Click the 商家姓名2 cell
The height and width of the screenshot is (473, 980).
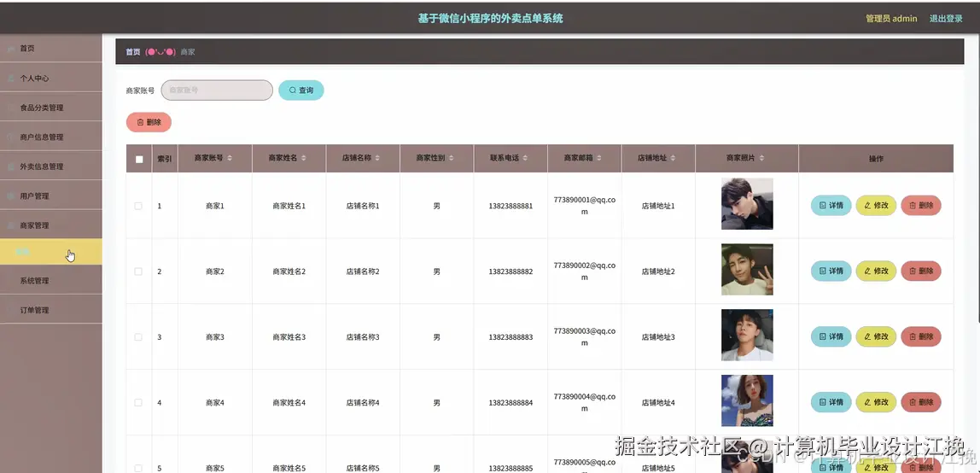[x=289, y=272]
